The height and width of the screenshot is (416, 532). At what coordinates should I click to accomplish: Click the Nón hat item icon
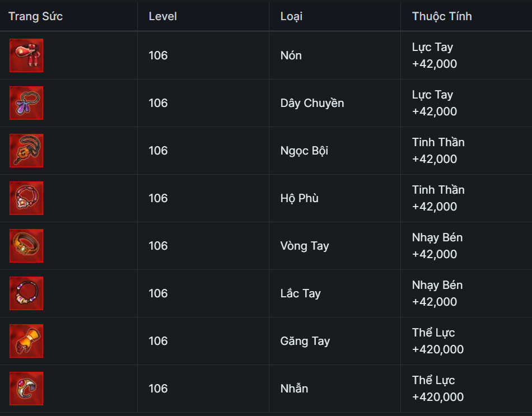pyautogui.click(x=26, y=55)
